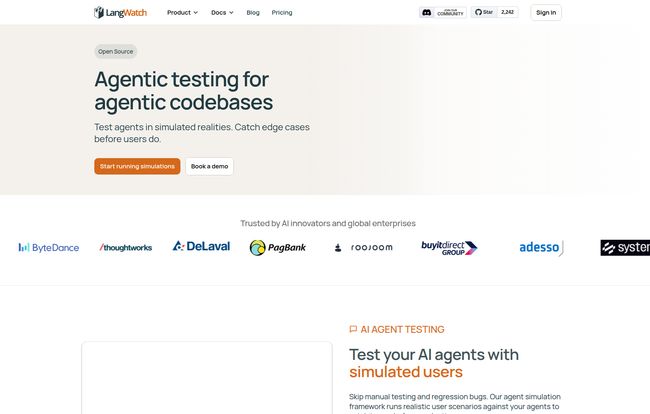Click the roojoom logo

point(364,247)
